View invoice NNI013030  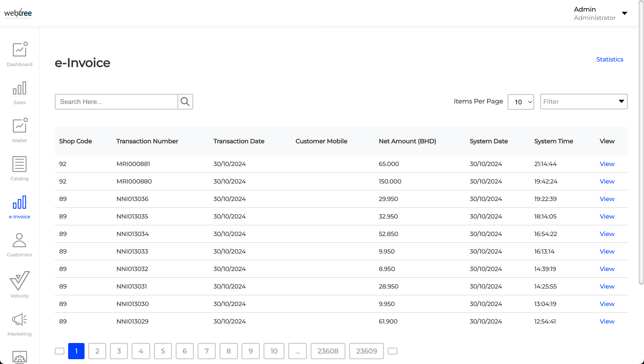click(x=607, y=304)
